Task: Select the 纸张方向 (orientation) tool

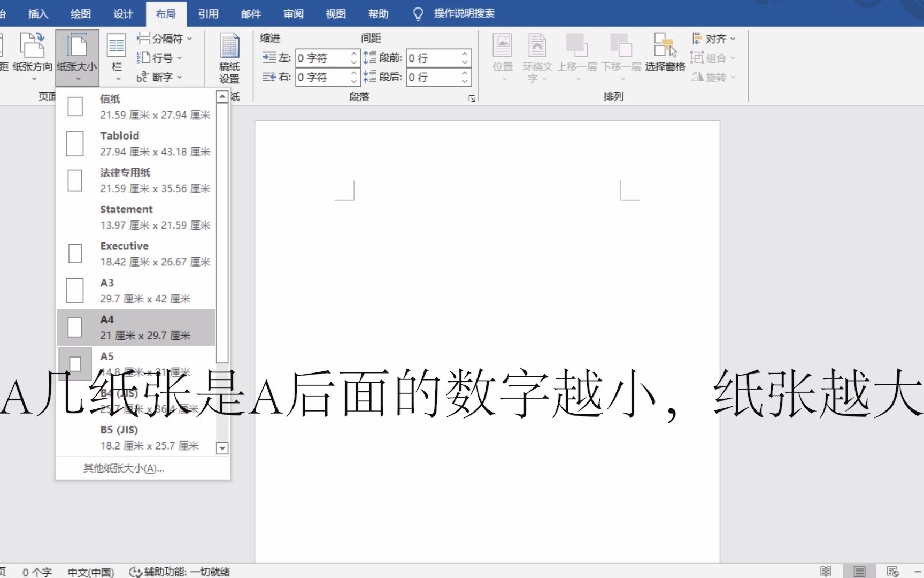Action: click(x=33, y=56)
